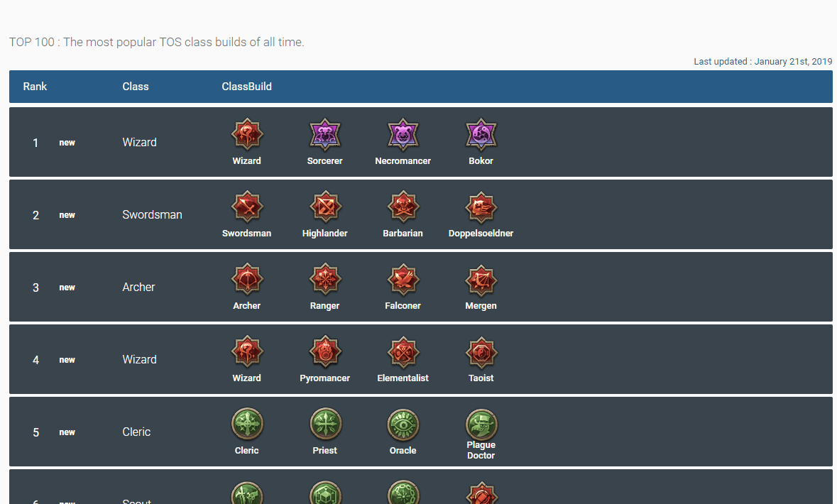837x504 pixels.
Task: Click the Class column header
Action: tap(136, 87)
